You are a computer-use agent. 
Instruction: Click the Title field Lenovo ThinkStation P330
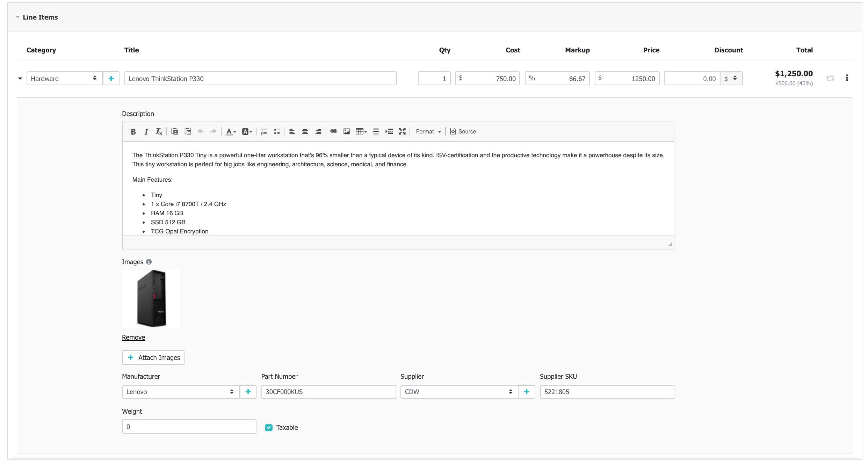coord(261,78)
